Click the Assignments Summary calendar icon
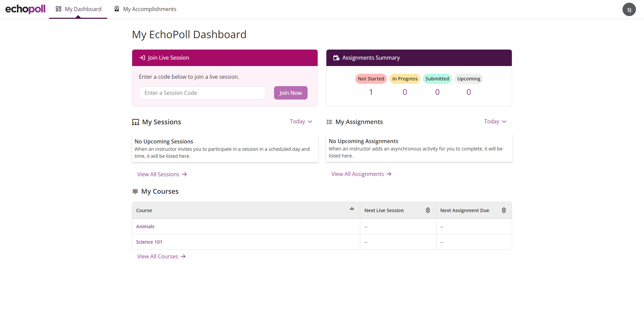The width and height of the screenshot is (644, 314). pos(336,58)
